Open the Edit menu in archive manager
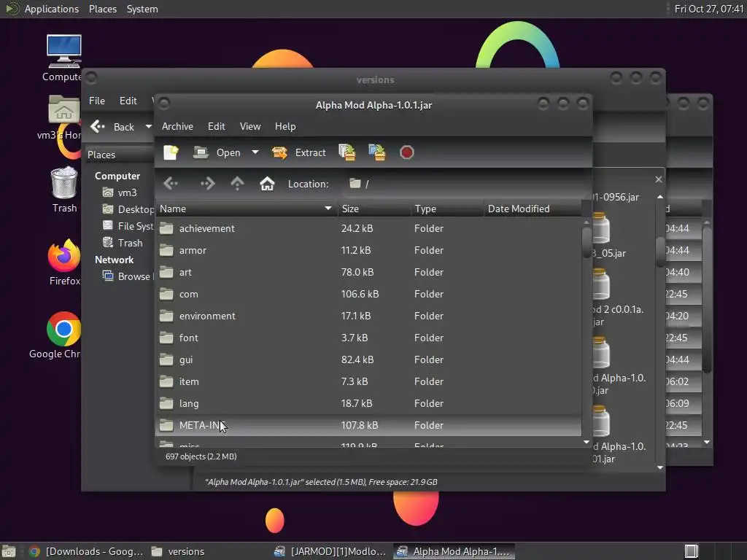The width and height of the screenshot is (747, 560). point(216,126)
